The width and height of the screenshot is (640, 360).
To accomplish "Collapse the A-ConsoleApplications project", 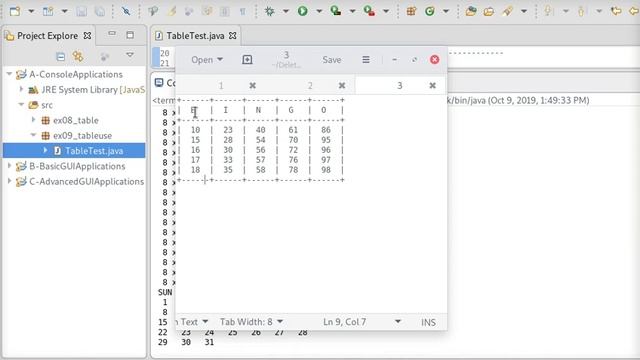I will click(9, 74).
